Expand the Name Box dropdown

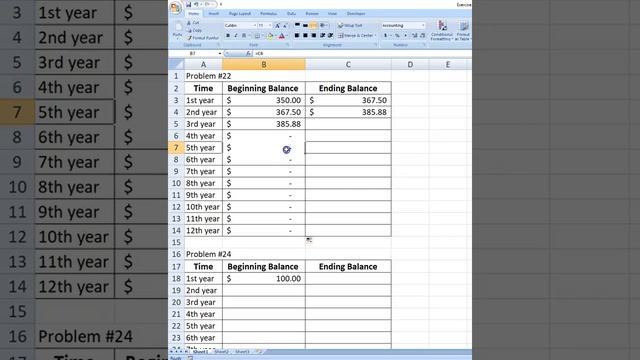click(x=220, y=53)
